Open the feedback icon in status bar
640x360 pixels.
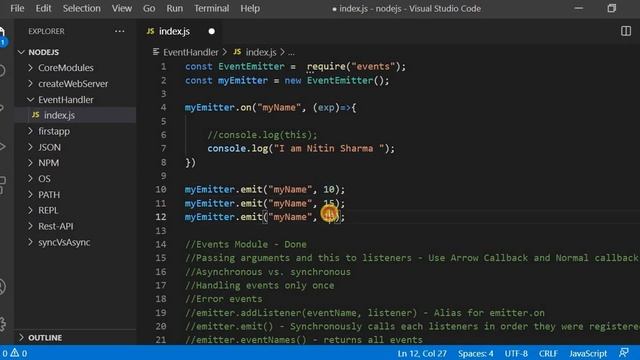click(x=623, y=353)
